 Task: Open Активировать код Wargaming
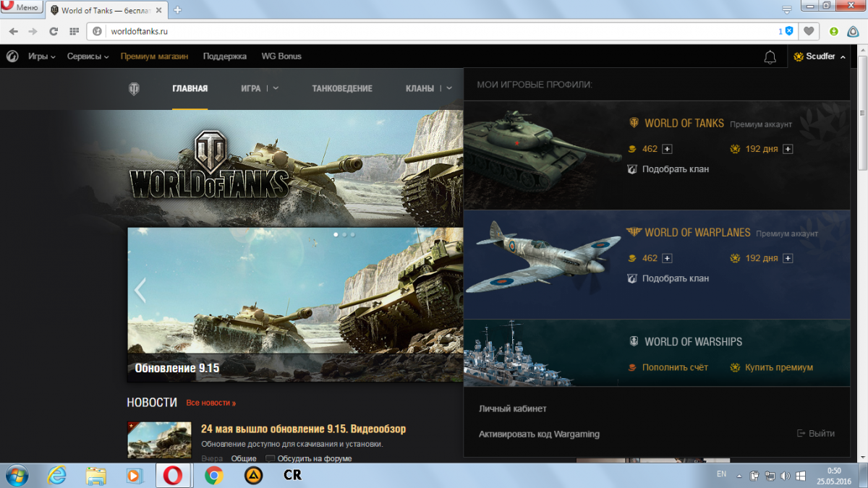click(x=539, y=435)
